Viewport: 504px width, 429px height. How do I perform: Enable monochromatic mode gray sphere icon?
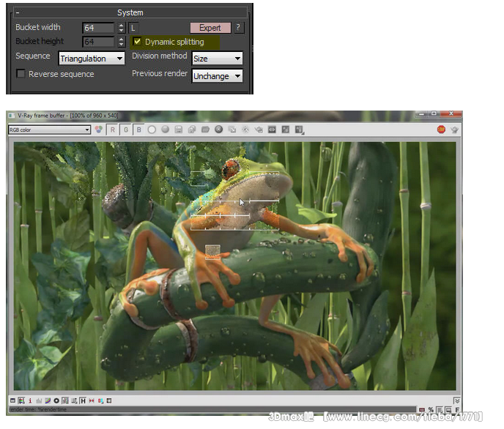(x=166, y=130)
